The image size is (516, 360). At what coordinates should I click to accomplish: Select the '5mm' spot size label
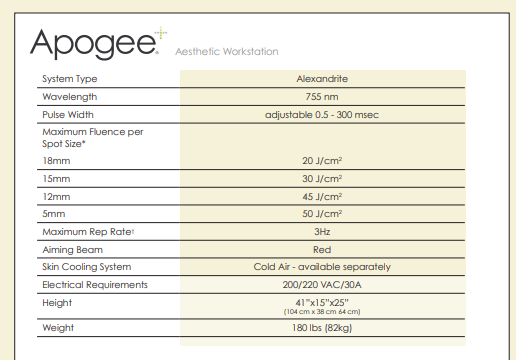point(54,214)
